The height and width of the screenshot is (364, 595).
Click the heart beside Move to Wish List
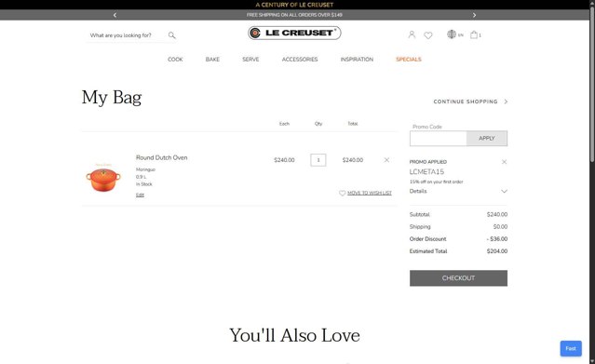click(343, 193)
